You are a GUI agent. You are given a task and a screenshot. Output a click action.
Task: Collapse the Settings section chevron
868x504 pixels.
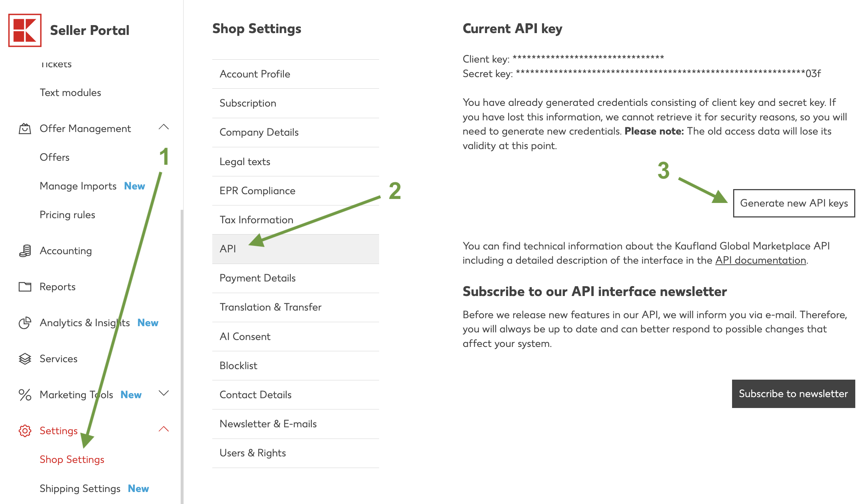coord(164,429)
